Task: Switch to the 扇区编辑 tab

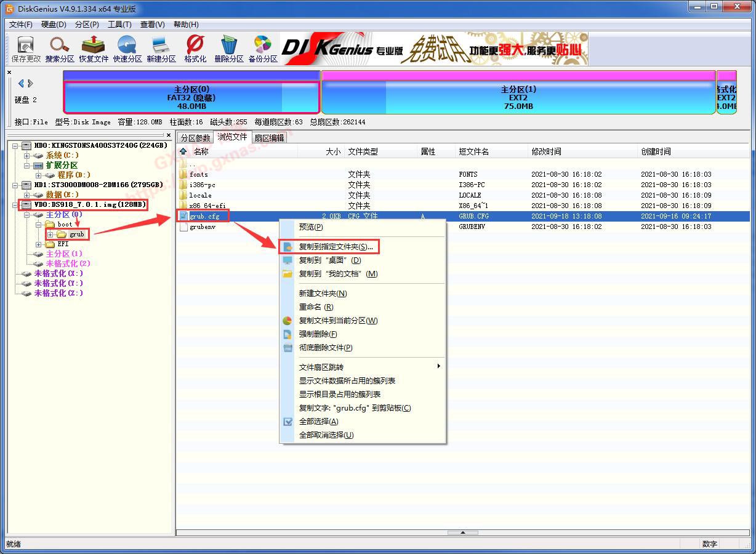Action: point(269,138)
